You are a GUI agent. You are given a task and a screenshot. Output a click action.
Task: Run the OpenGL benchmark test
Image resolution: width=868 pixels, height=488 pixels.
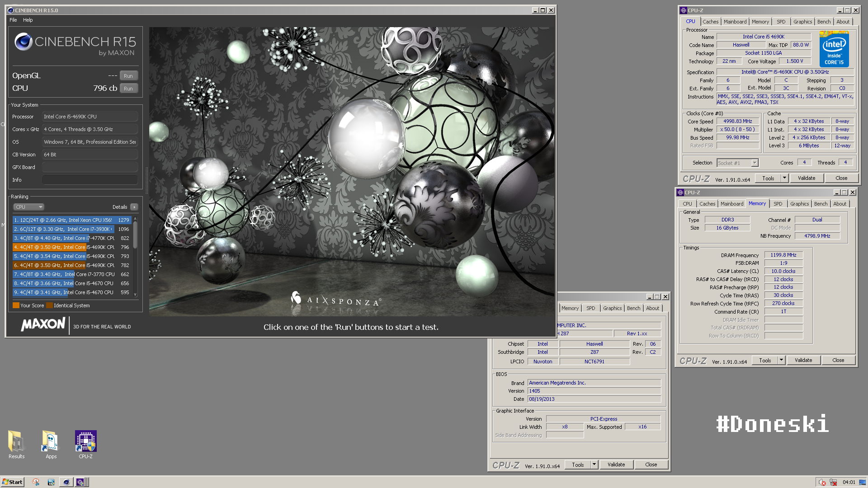click(x=128, y=76)
